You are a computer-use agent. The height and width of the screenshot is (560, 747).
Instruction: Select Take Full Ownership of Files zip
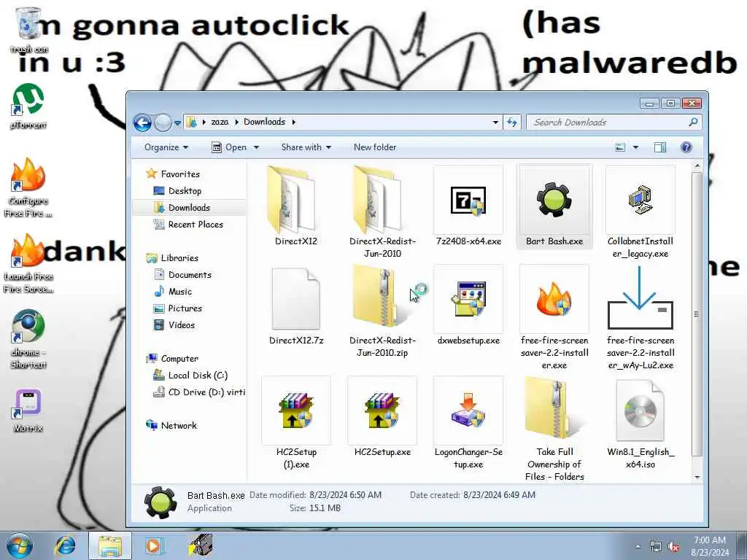click(x=554, y=429)
